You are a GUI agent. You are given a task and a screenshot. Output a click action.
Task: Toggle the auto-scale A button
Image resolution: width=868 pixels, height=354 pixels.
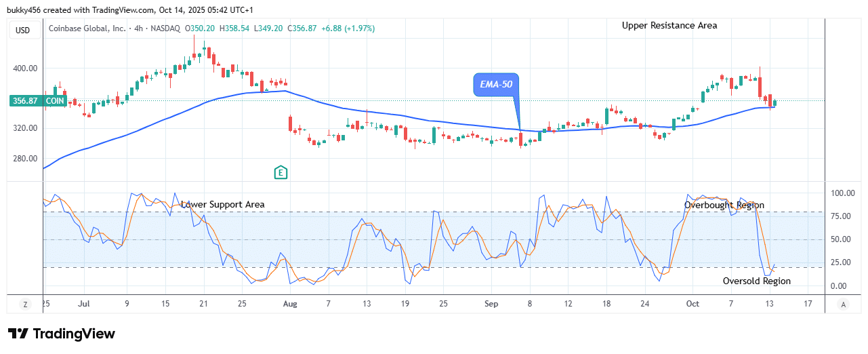pyautogui.click(x=842, y=304)
